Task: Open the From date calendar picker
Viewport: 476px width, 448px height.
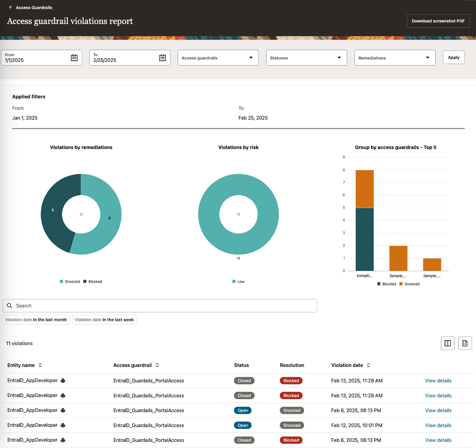Action: pyautogui.click(x=75, y=57)
